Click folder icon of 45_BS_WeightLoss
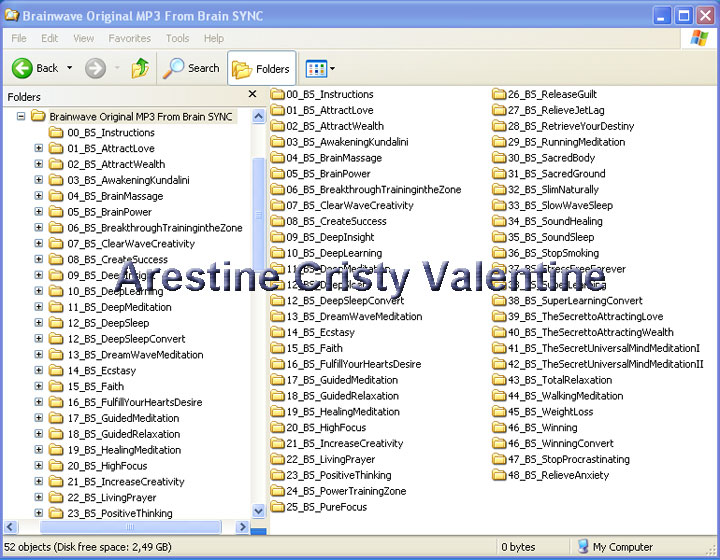 [499, 412]
